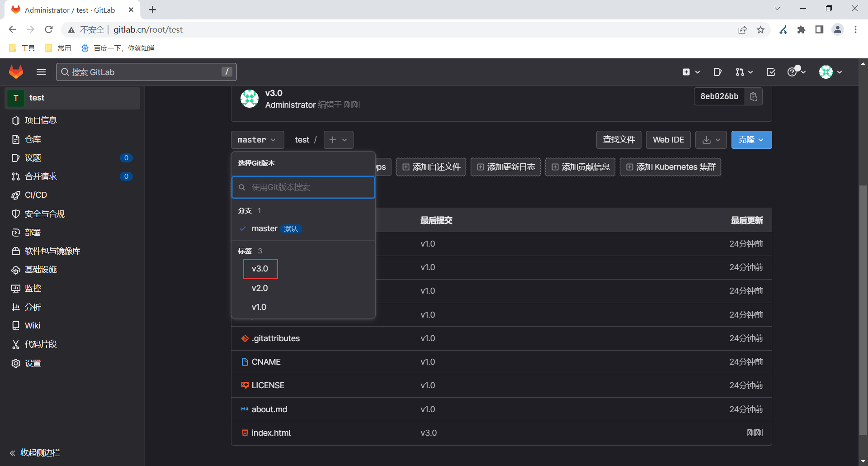The width and height of the screenshot is (868, 466).
Task: Open the 议题 sidebar item
Action: click(x=72, y=158)
